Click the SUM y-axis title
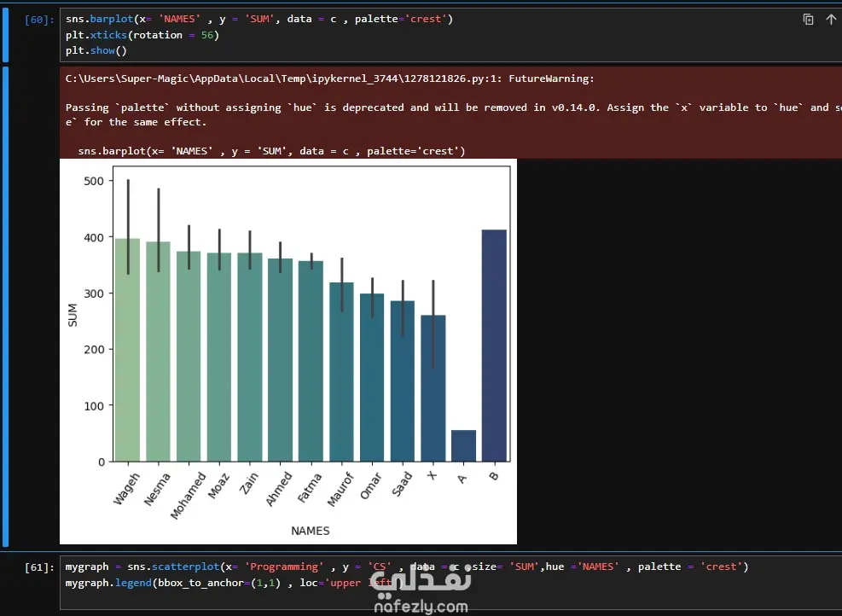This screenshot has width=842, height=616. 73,315
